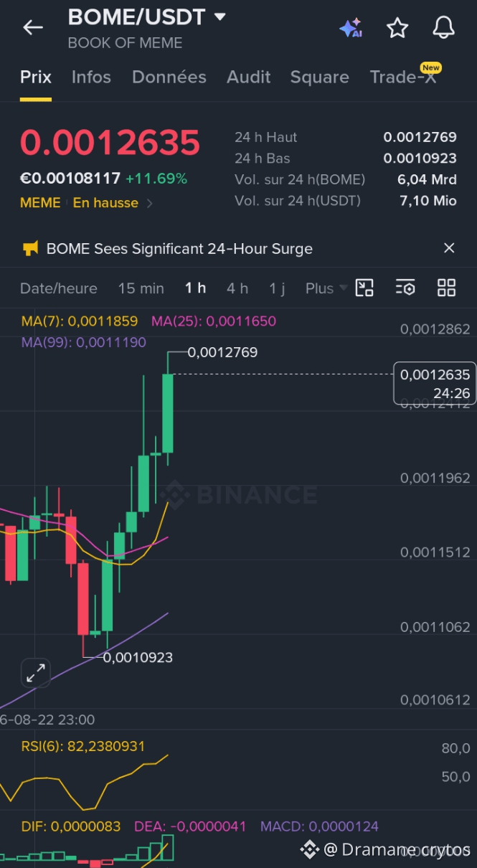477x868 pixels.
Task: Open the chart indicator settings icon
Action: coord(405,288)
